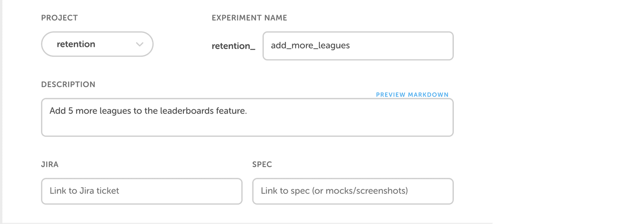Click the spec link input field

point(353,191)
